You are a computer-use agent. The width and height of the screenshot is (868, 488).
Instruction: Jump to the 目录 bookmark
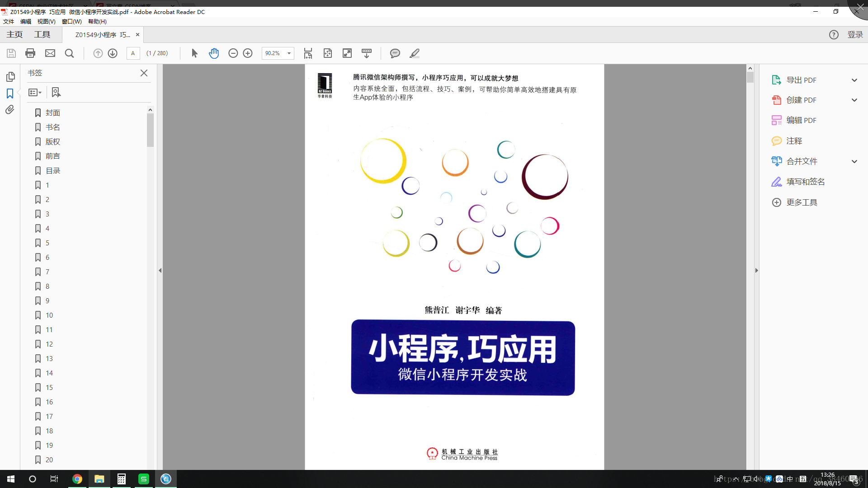coord(52,171)
